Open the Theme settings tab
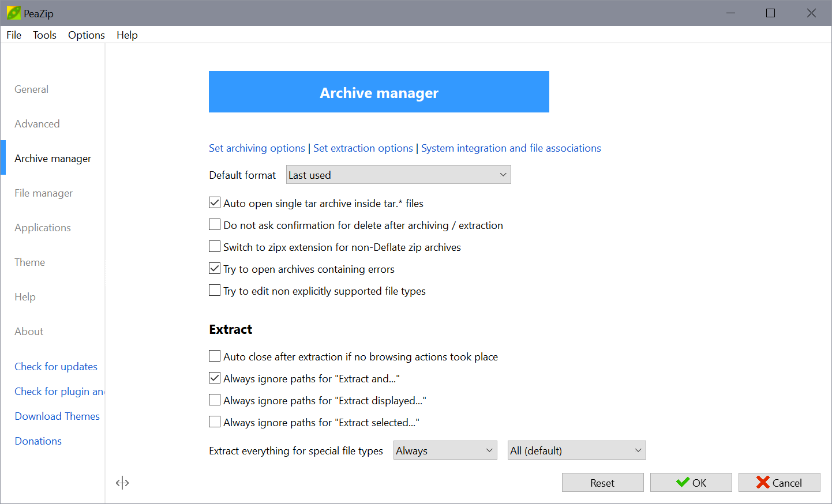 point(30,262)
